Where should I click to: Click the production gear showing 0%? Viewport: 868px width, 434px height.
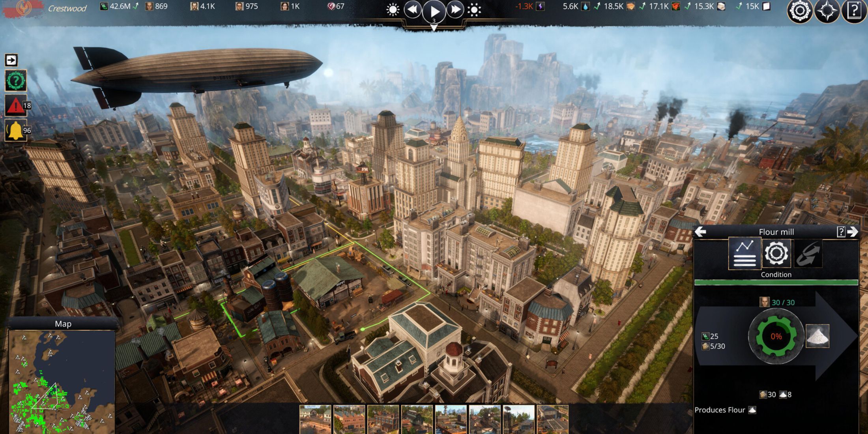pyautogui.click(x=776, y=337)
